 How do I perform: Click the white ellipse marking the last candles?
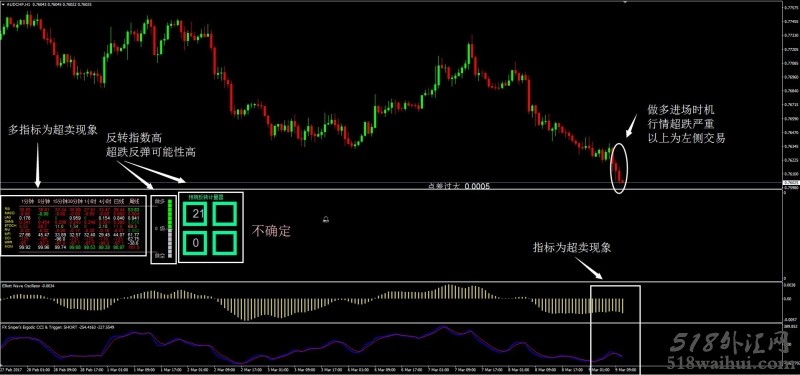619,168
